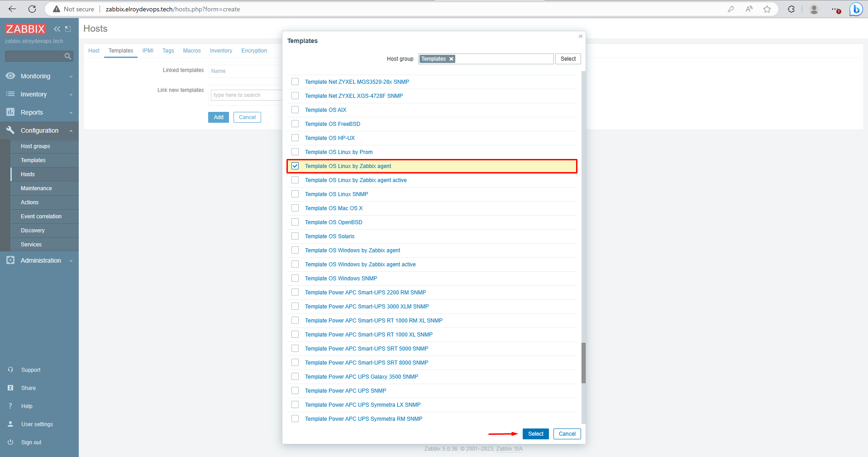Click the Help question mark icon

[x=10, y=406]
